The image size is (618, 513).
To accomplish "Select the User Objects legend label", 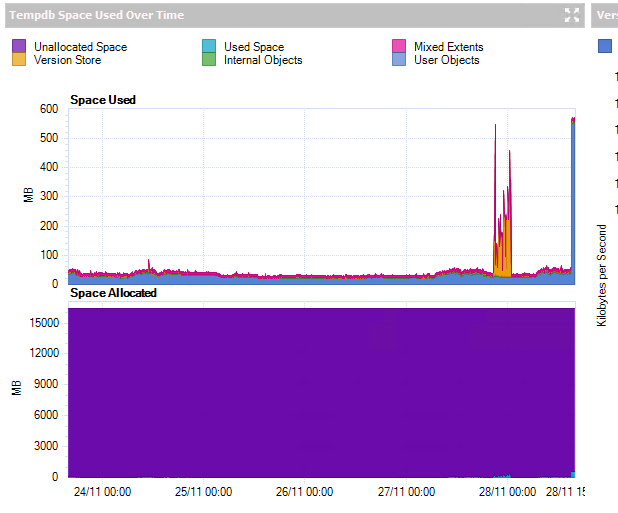I will tap(447, 60).
